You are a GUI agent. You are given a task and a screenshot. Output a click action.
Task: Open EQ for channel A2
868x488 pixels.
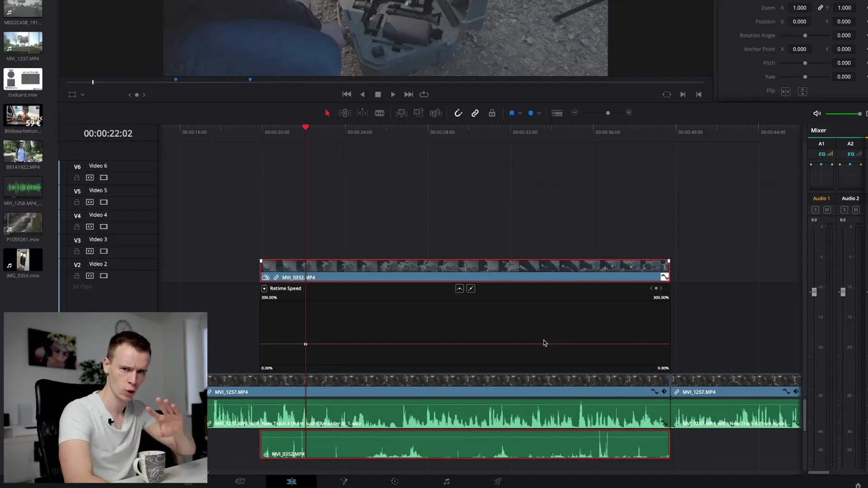coord(854,154)
